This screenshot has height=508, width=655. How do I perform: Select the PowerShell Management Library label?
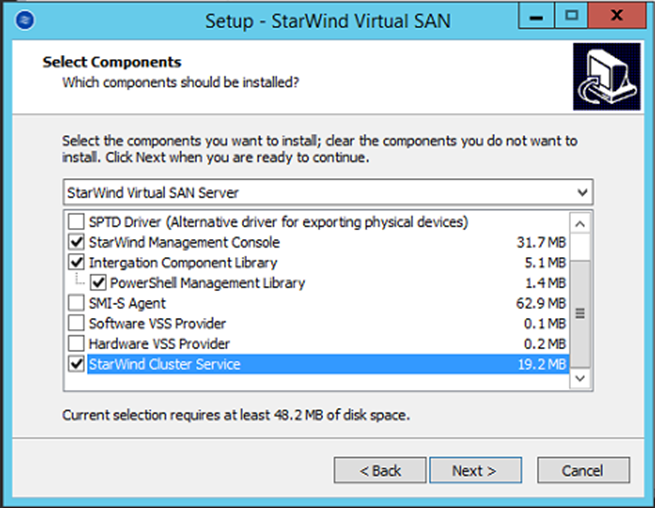[x=208, y=283]
